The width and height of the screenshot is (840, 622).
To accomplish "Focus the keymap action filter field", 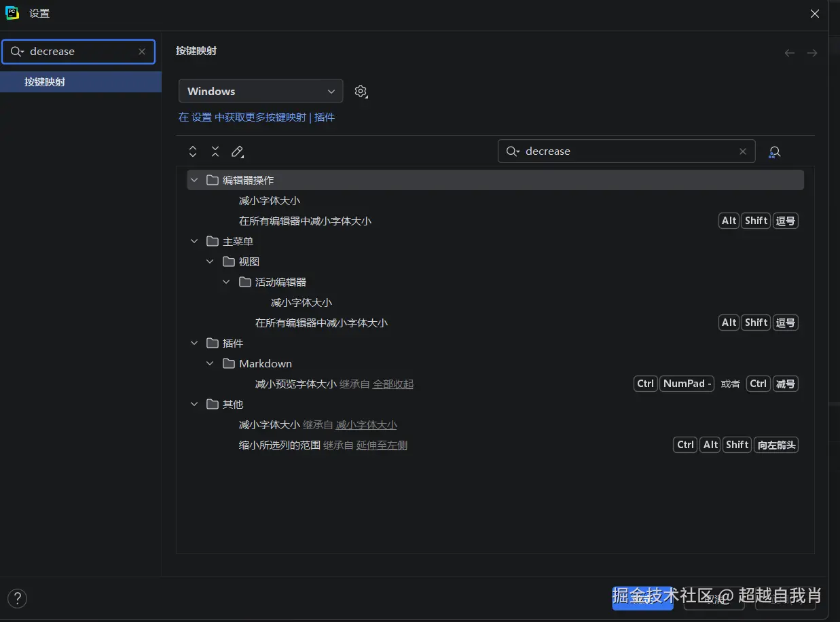I will (x=626, y=151).
